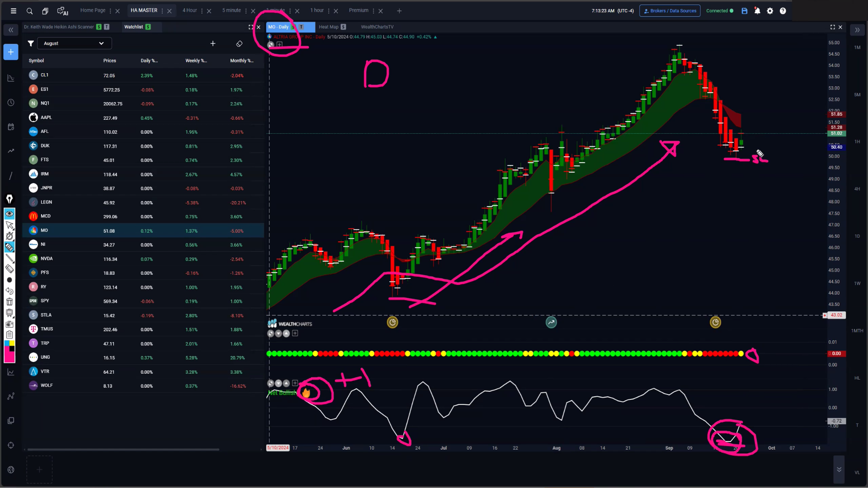The height and width of the screenshot is (488, 868).
Task: Open 1 hour tab options menu
Action: click(x=329, y=11)
